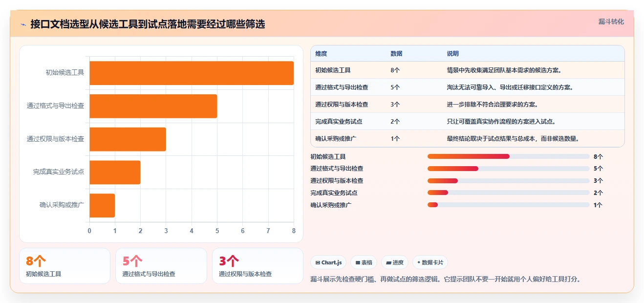The width and height of the screenshot is (644, 303).
Task: Click the 通过格式与导出检查 chart bar
Action: coord(153,106)
